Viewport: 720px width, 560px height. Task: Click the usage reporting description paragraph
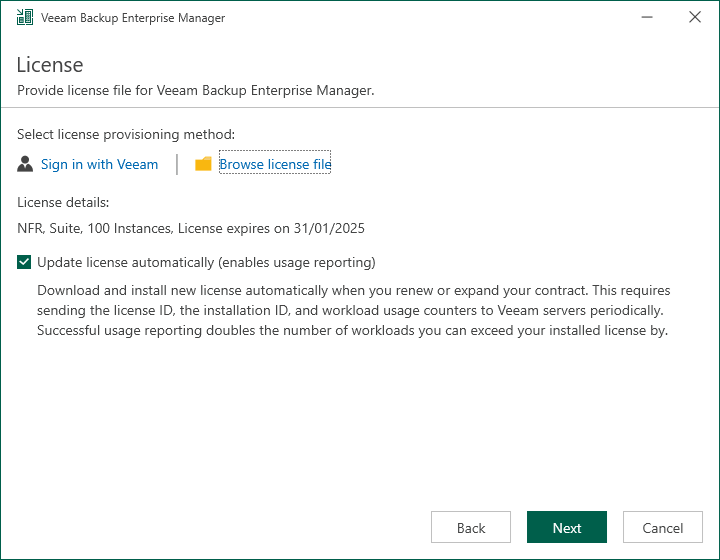353,310
